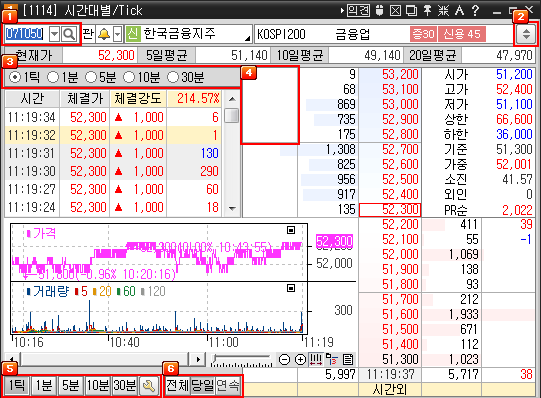Screen dimensions: 541x398
Task: Zoom out the chart with minus icon
Action: (x=284, y=360)
